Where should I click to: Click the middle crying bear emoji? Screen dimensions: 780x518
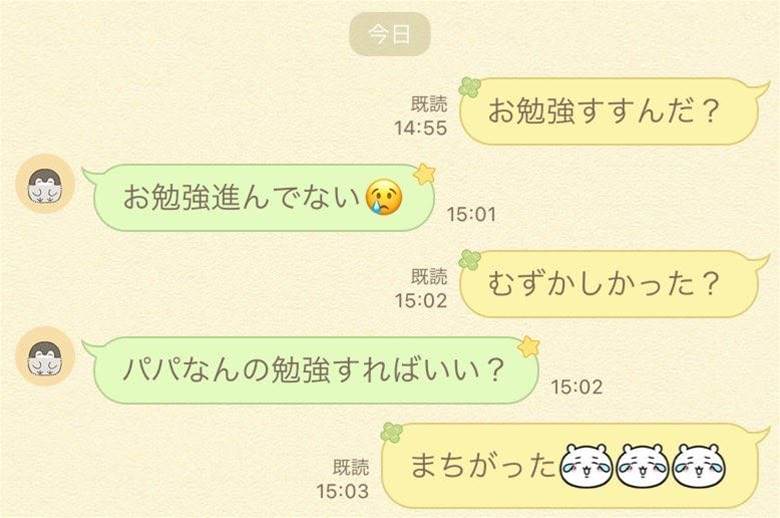pyautogui.click(x=642, y=466)
